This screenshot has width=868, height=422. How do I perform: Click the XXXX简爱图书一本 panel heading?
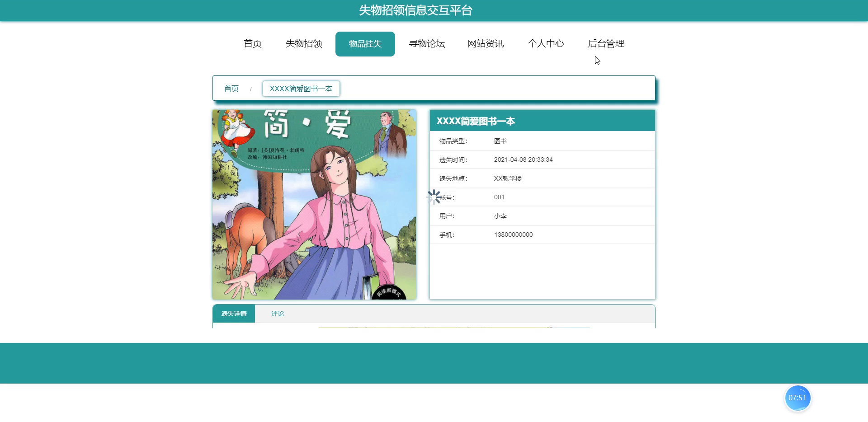(476, 121)
